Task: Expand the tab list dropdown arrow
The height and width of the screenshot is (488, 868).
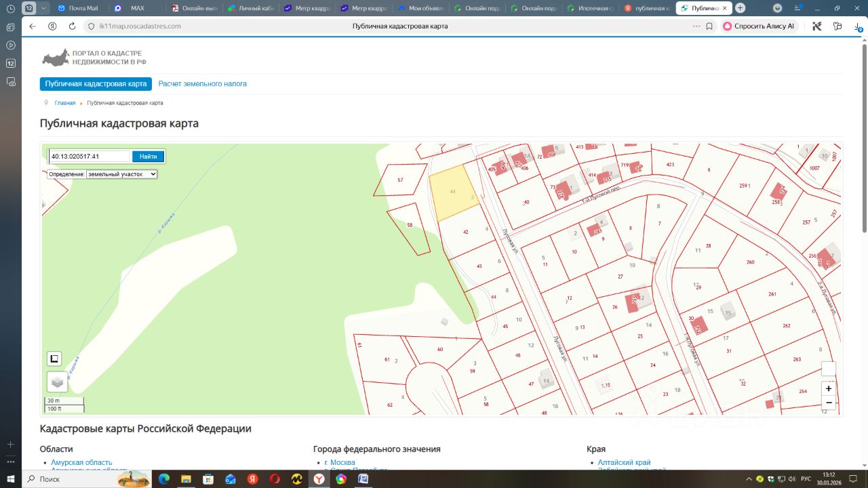Action: click(44, 8)
